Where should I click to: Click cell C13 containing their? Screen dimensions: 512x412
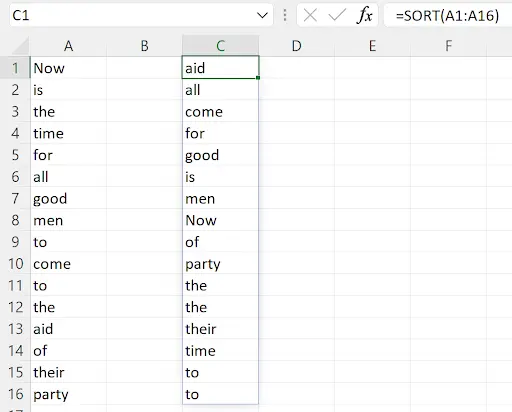click(x=220, y=329)
